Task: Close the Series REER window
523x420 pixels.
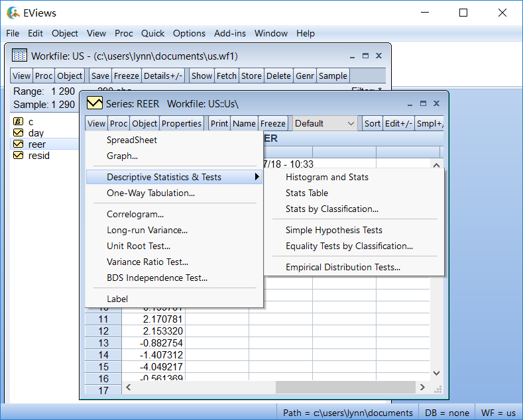Action: coord(436,103)
